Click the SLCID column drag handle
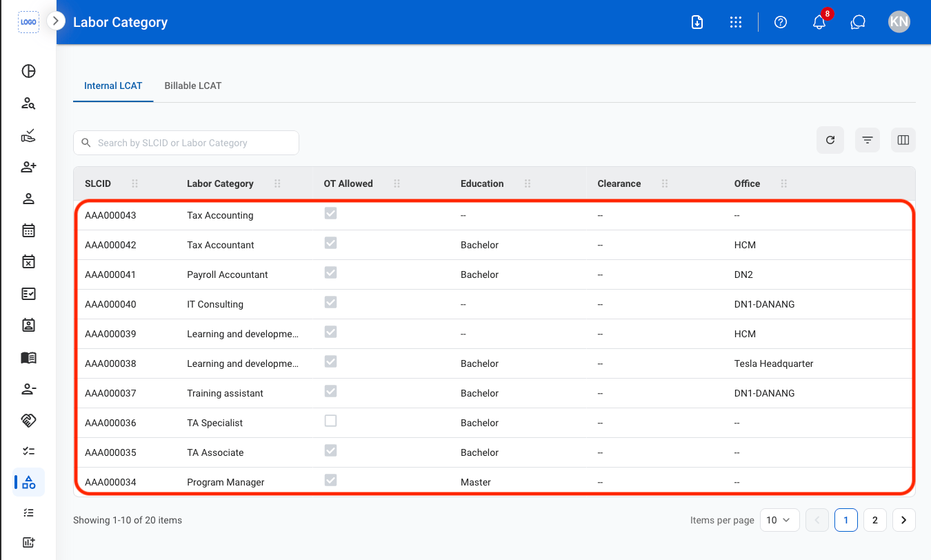 tap(135, 183)
